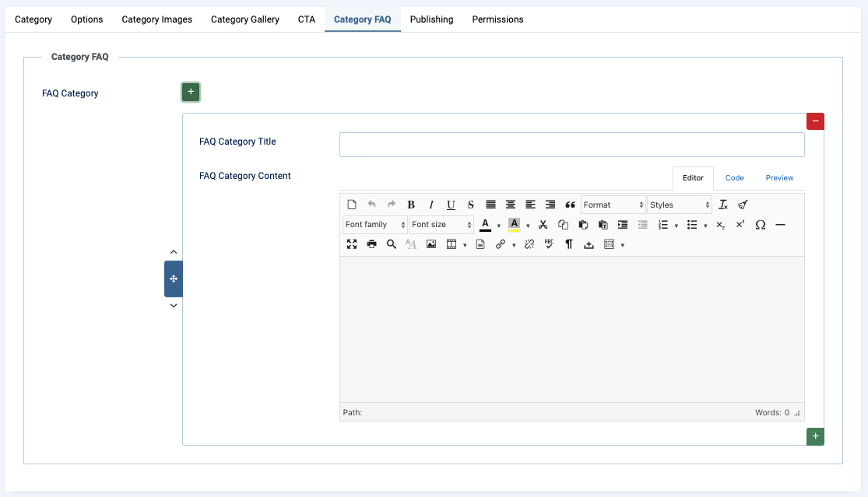Open the Format dropdown
The image size is (868, 497).
[613, 205]
